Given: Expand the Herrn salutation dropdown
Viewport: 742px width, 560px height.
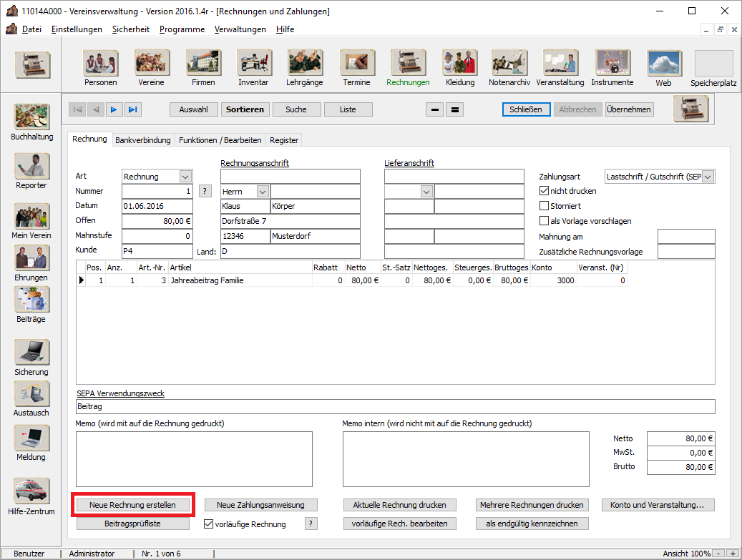Looking at the screenshot, I should [x=262, y=192].
